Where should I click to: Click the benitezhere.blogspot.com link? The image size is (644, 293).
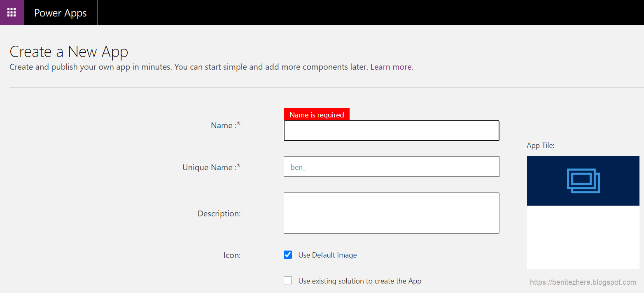coord(581,282)
